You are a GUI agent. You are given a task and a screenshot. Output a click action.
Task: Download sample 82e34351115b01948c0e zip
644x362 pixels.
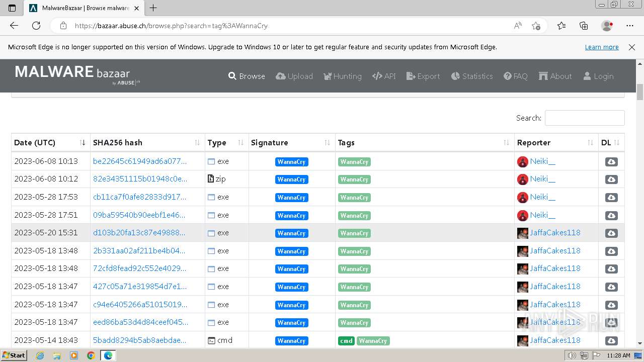click(x=611, y=179)
